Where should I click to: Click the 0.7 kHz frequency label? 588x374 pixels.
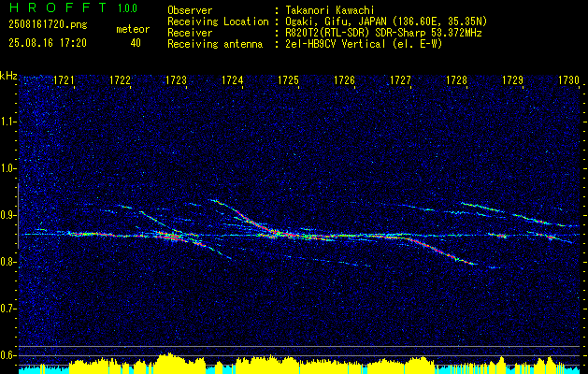coord(7,309)
